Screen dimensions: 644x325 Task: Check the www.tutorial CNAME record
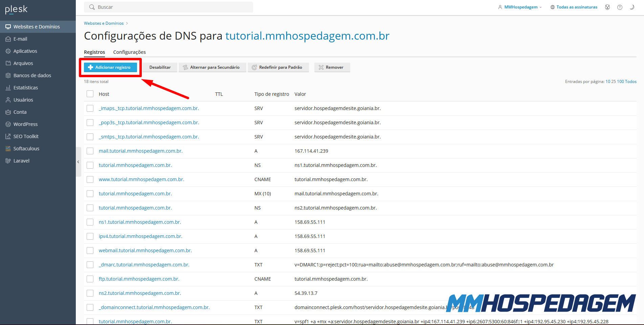pos(90,179)
